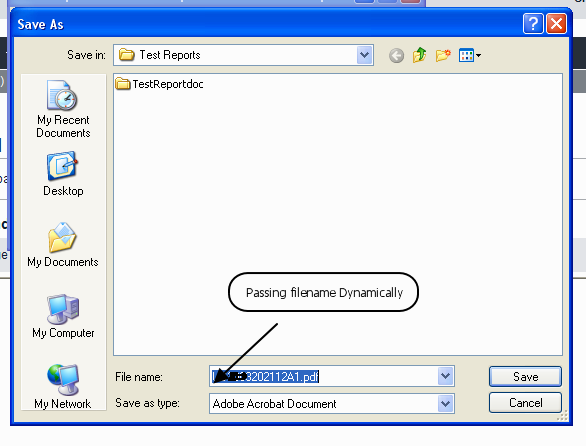Screen dimensions: 586x446
Task: Select the TestReportdoc folder
Action: [x=160, y=84]
